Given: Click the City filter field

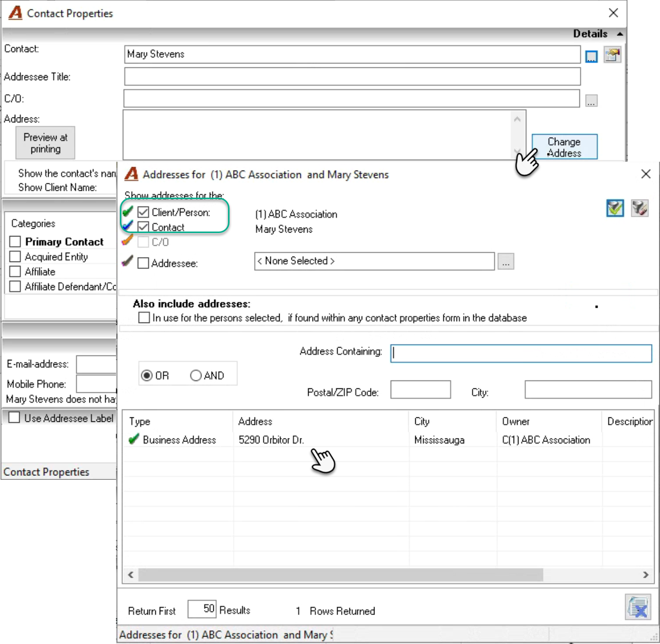Looking at the screenshot, I should click(x=588, y=390).
